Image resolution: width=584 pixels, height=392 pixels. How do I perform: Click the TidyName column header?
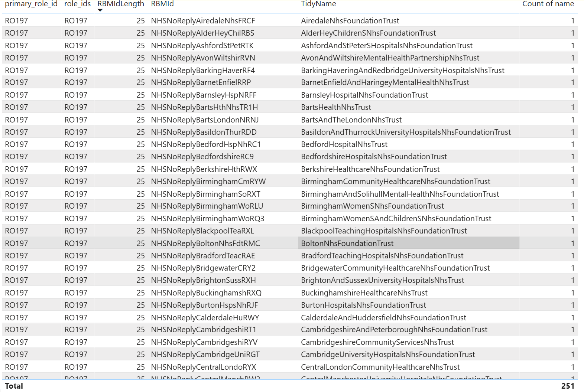click(318, 4)
